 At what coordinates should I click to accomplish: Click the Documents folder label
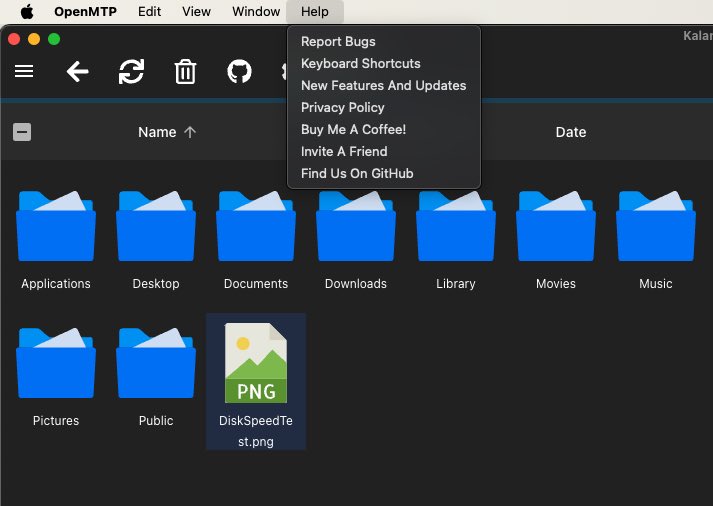256,284
